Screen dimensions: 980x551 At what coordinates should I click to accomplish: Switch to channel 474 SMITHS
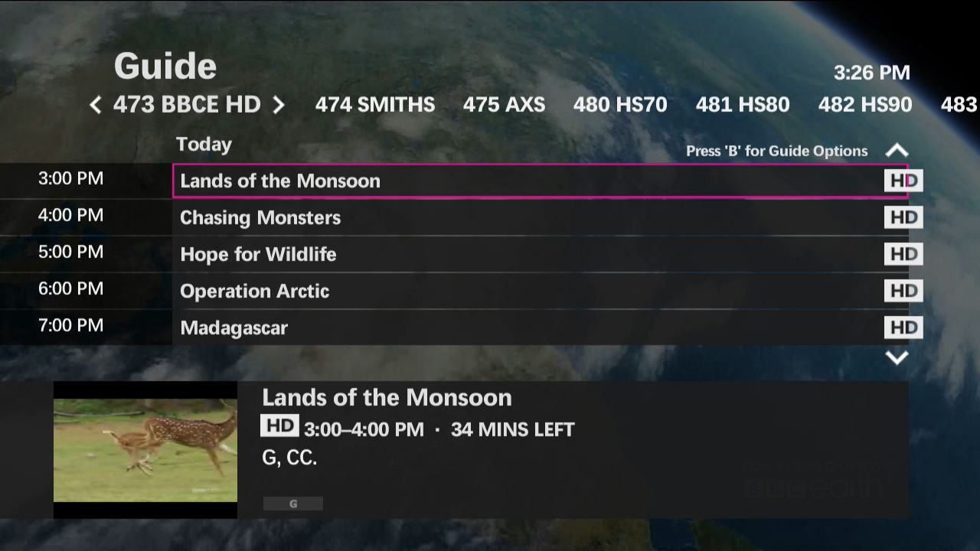(x=374, y=105)
